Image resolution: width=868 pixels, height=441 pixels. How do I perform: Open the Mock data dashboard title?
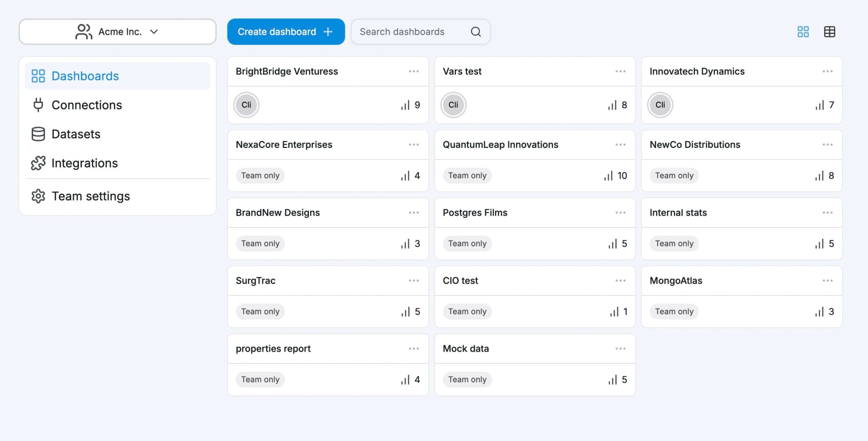coord(466,349)
